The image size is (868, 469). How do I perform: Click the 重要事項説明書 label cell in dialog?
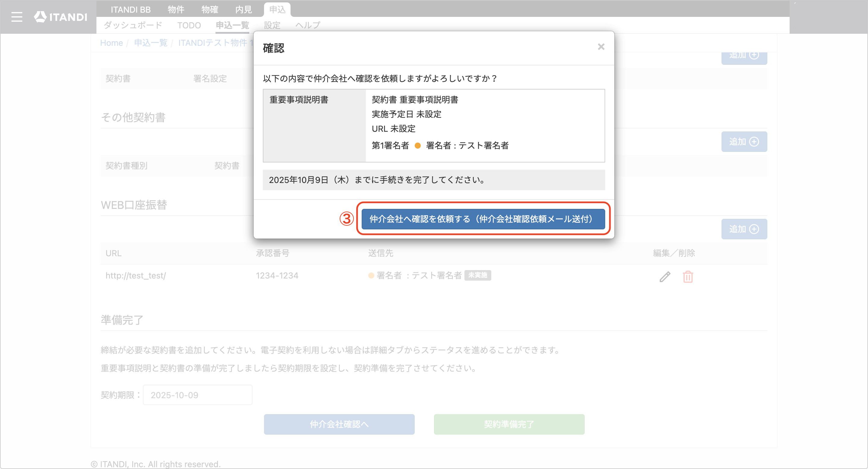click(x=314, y=126)
